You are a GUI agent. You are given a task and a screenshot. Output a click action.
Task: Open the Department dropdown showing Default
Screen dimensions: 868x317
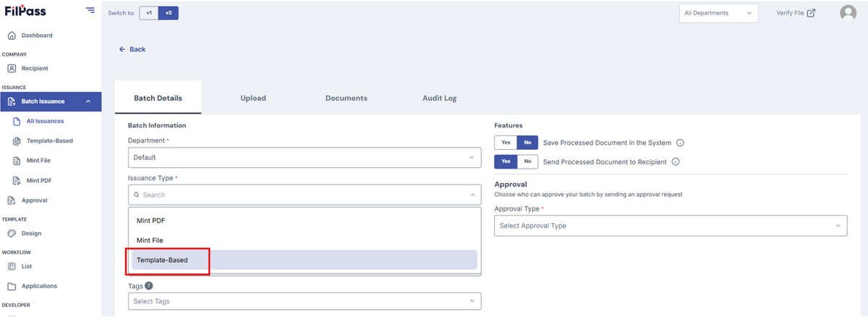(x=305, y=157)
